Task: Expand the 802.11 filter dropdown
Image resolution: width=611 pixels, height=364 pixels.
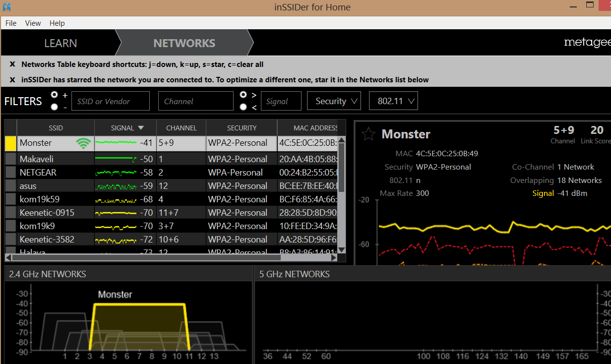Action: (393, 101)
